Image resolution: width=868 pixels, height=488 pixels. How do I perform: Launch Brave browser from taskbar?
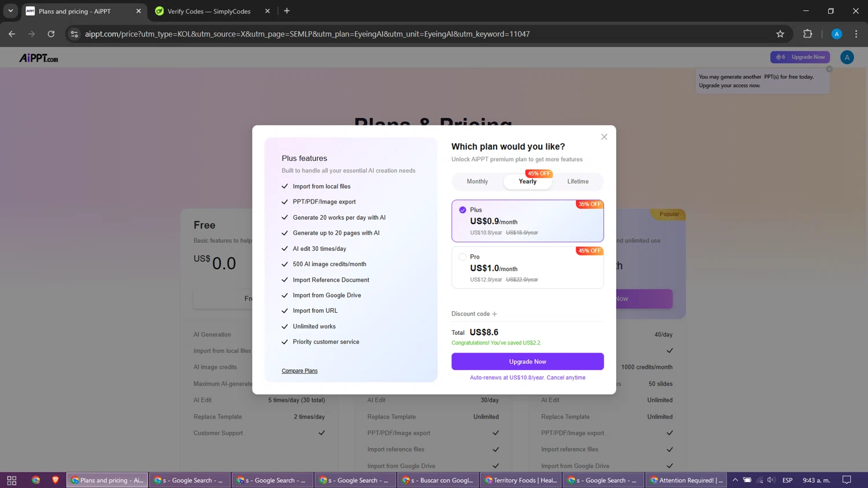click(56, 480)
